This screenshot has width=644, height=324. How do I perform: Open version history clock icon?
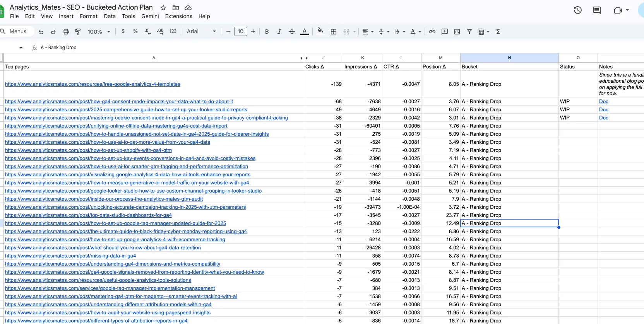(x=578, y=10)
